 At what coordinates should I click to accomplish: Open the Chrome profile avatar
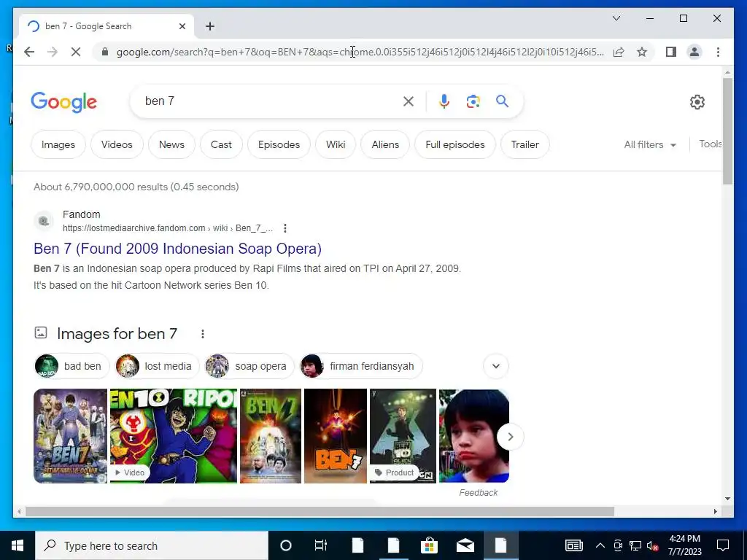(x=694, y=52)
